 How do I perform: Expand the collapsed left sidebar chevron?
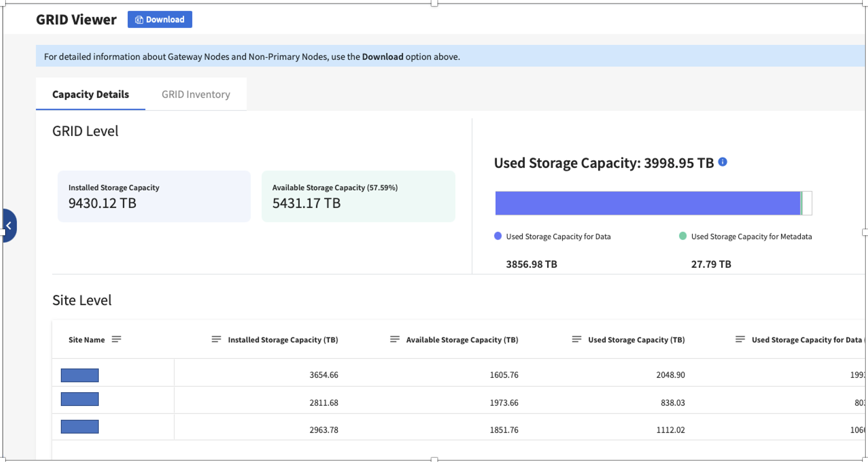(9, 225)
